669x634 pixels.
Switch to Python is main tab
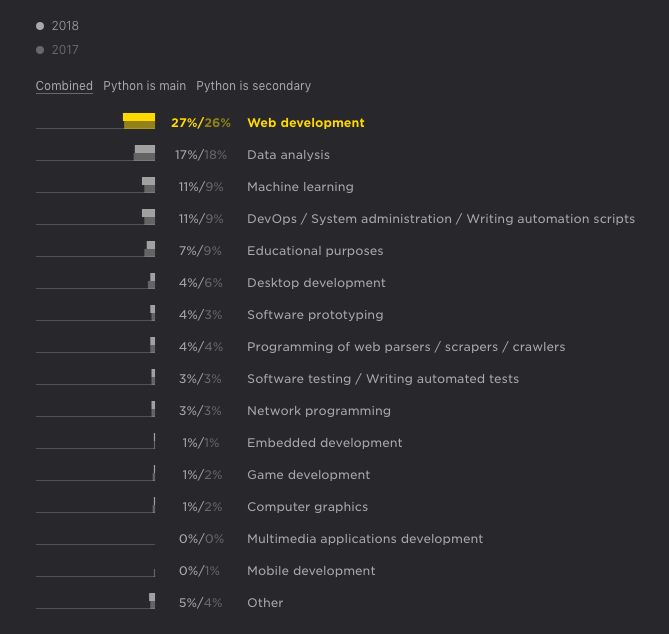click(144, 86)
